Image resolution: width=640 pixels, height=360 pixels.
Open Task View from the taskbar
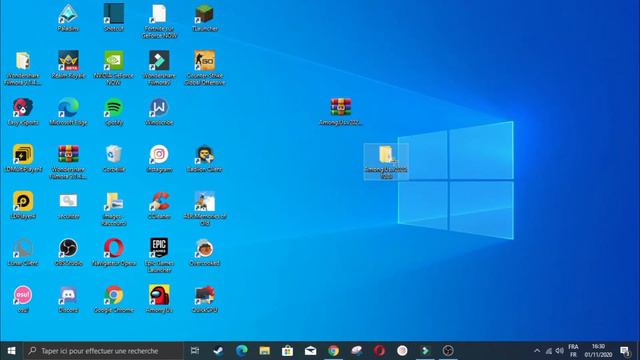pos(195,351)
